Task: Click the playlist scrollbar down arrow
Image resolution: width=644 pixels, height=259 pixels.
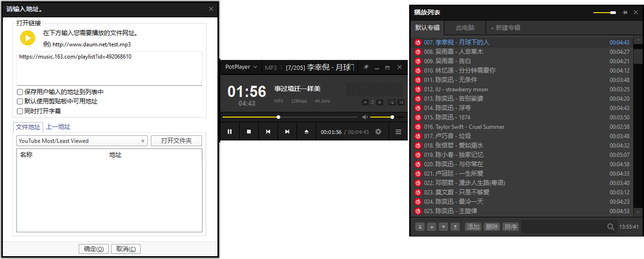Action: 638,212
